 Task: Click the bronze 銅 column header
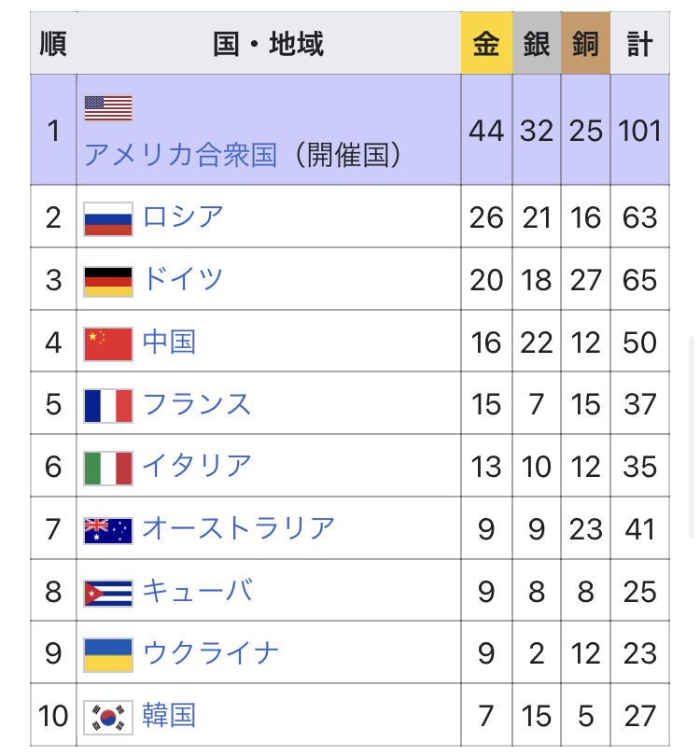[x=585, y=43]
